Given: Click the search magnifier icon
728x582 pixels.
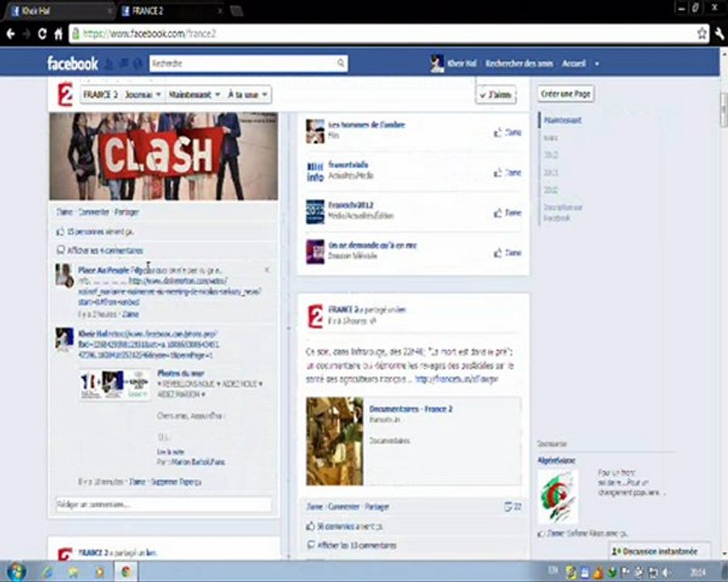Looking at the screenshot, I should (341, 63).
